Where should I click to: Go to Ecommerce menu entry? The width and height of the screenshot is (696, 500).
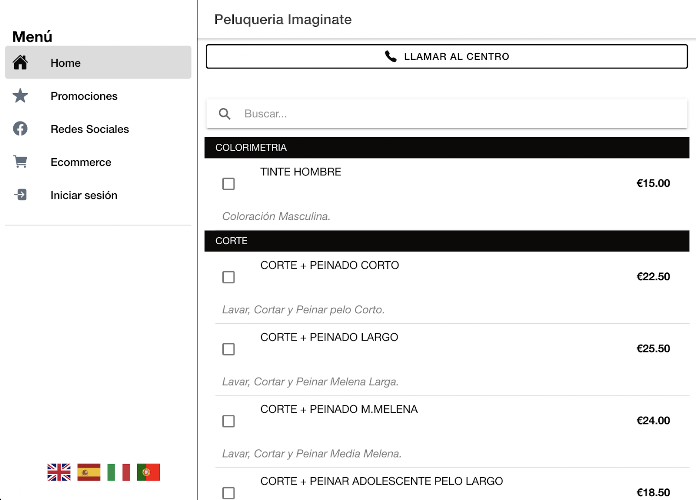81,162
